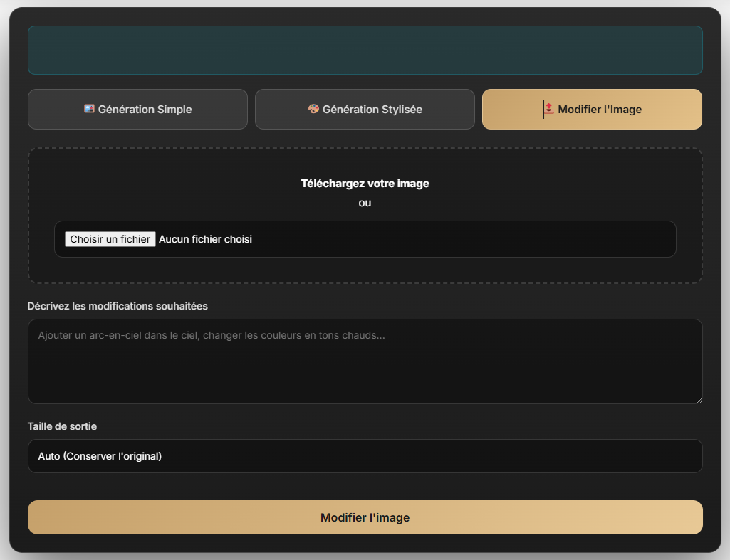Image resolution: width=730 pixels, height=560 pixels.
Task: Click the 'Téléchargez votre image' heading
Action: [365, 184]
